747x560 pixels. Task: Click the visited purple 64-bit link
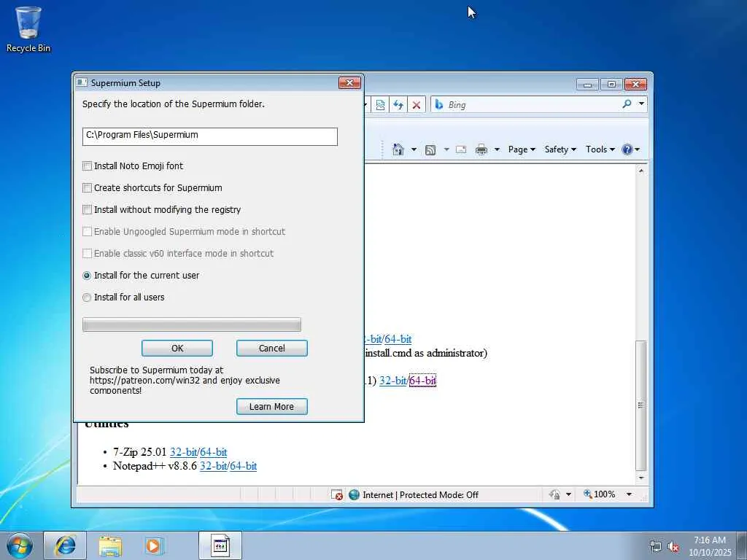tap(422, 381)
